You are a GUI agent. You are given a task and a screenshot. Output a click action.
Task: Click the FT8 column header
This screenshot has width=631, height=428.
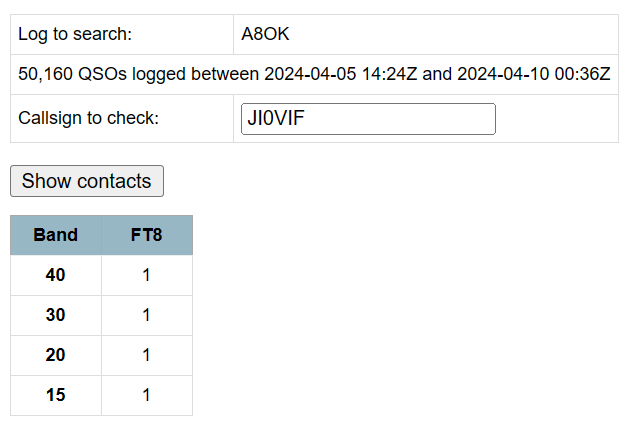146,235
